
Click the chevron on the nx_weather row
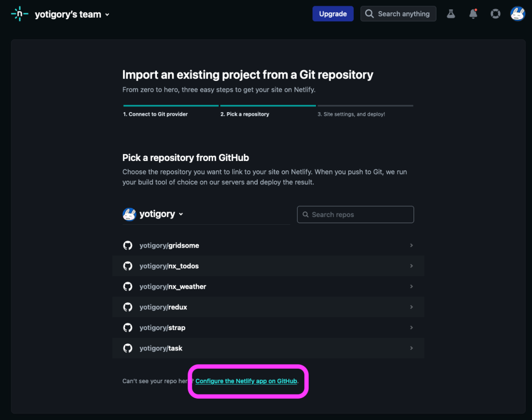pyautogui.click(x=411, y=287)
